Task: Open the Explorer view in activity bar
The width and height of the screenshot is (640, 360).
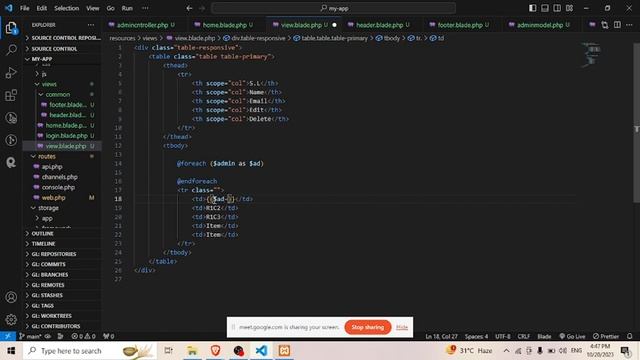Action: (11, 28)
